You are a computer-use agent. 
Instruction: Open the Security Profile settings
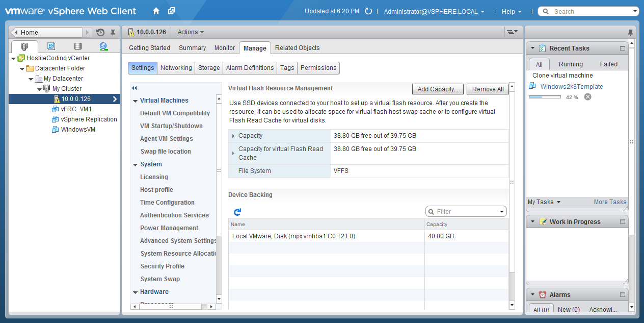(163, 266)
